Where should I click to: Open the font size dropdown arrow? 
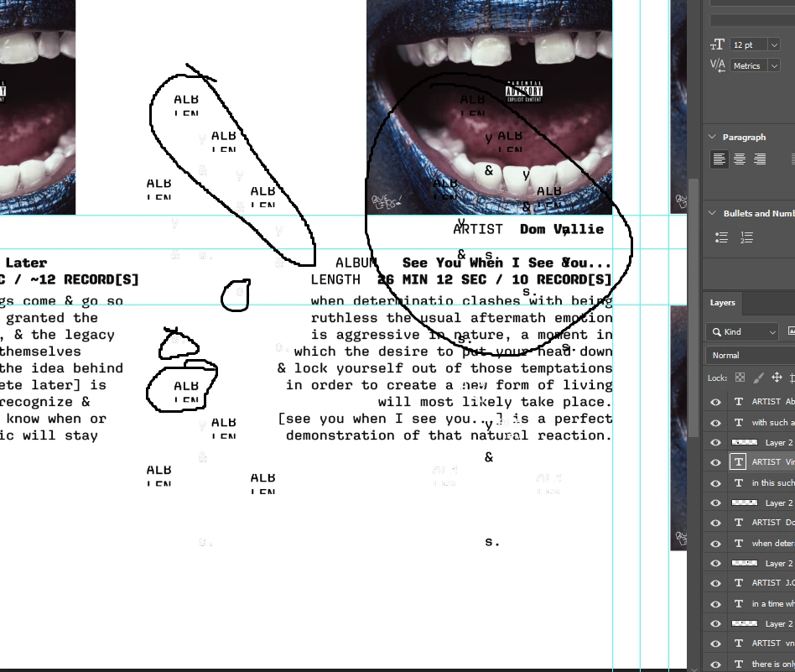click(x=774, y=44)
